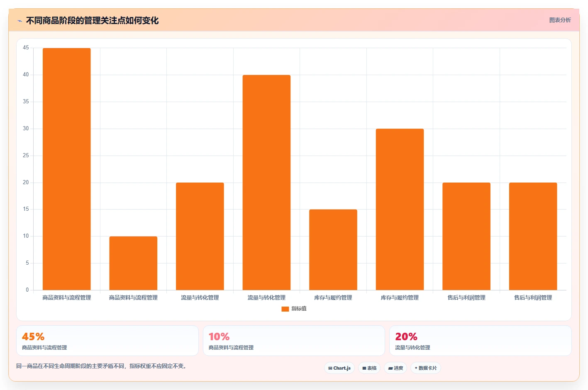The width and height of the screenshot is (588, 390).
Task: Click the title 不同商品阶段的管理关注点如何变化
Action: click(92, 21)
